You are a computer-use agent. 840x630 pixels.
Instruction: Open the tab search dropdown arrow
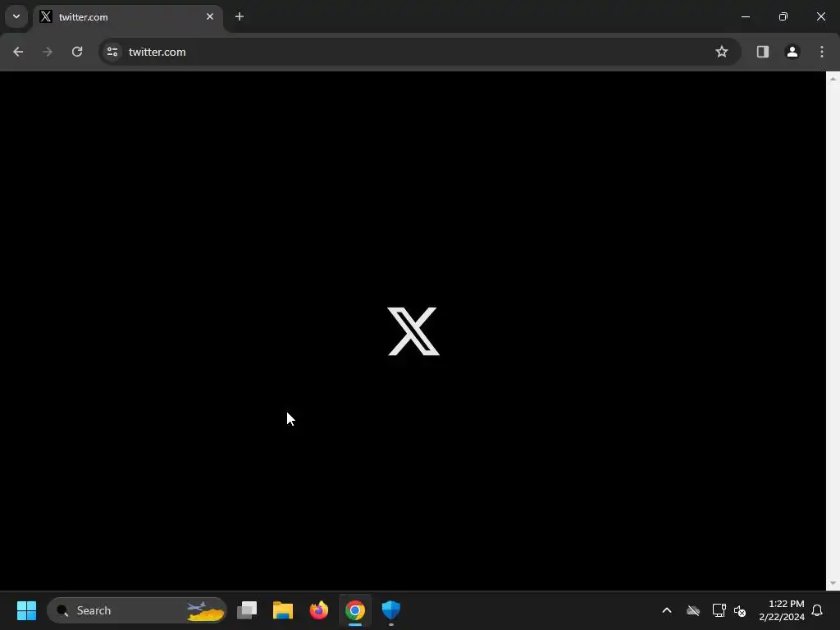point(16,16)
